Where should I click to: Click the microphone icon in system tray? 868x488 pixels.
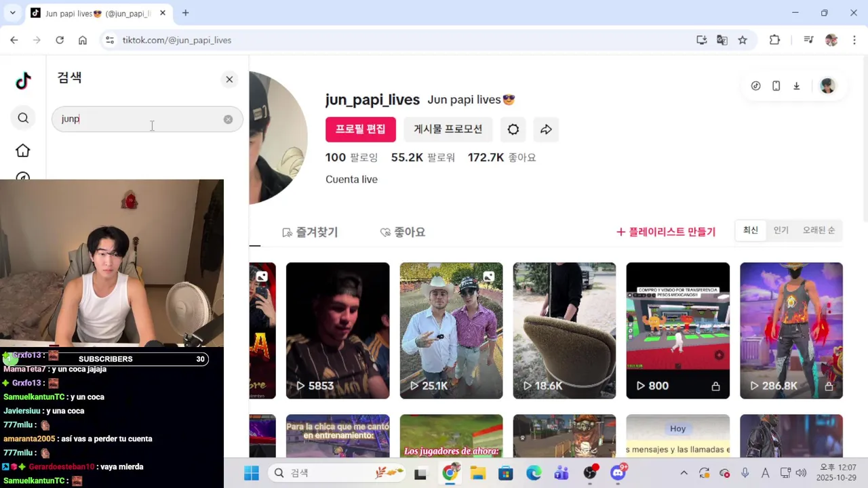[745, 473]
